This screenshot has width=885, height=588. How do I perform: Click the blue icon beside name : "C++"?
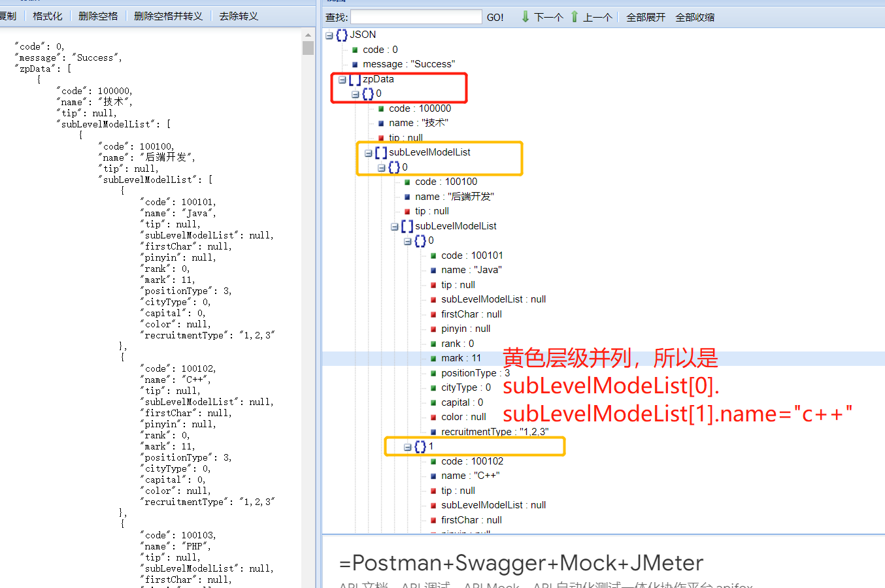point(433,476)
